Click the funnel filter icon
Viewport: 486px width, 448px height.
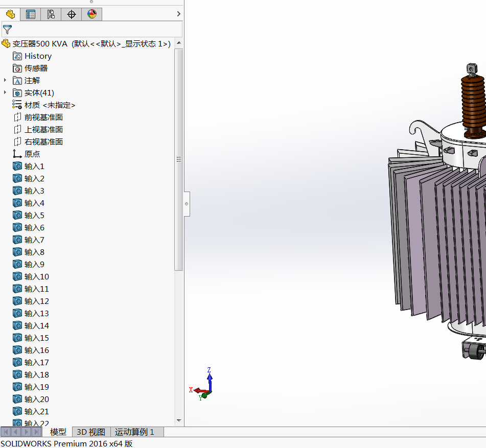click(7, 30)
